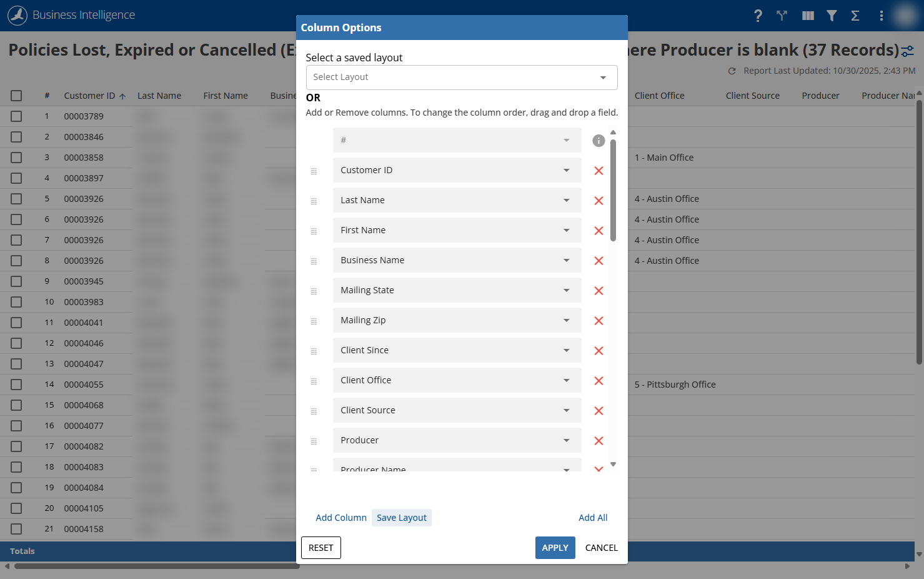The height and width of the screenshot is (579, 924).
Task: Check the row for customer 00004105
Action: 16,508
